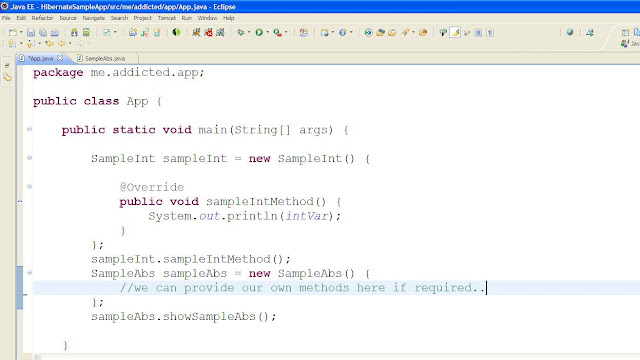The width and height of the screenshot is (640, 360).
Task: Click the circular blue sync icon
Action: pos(369,33)
